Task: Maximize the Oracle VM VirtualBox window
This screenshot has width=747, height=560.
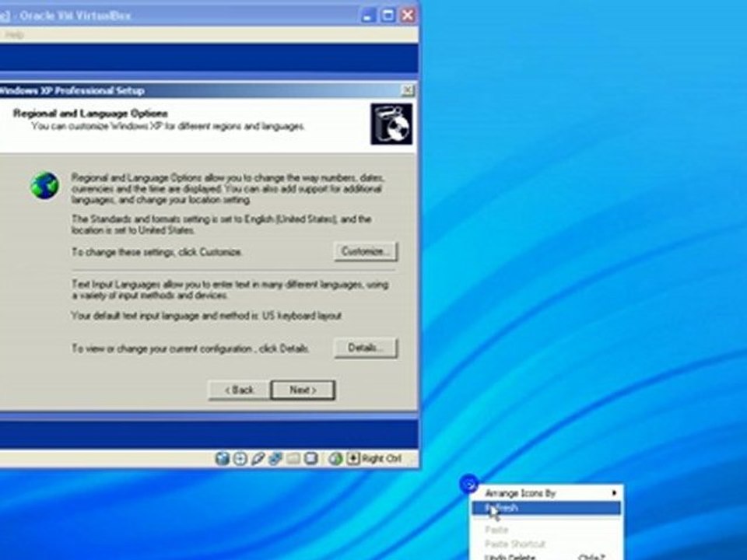Action: point(388,16)
